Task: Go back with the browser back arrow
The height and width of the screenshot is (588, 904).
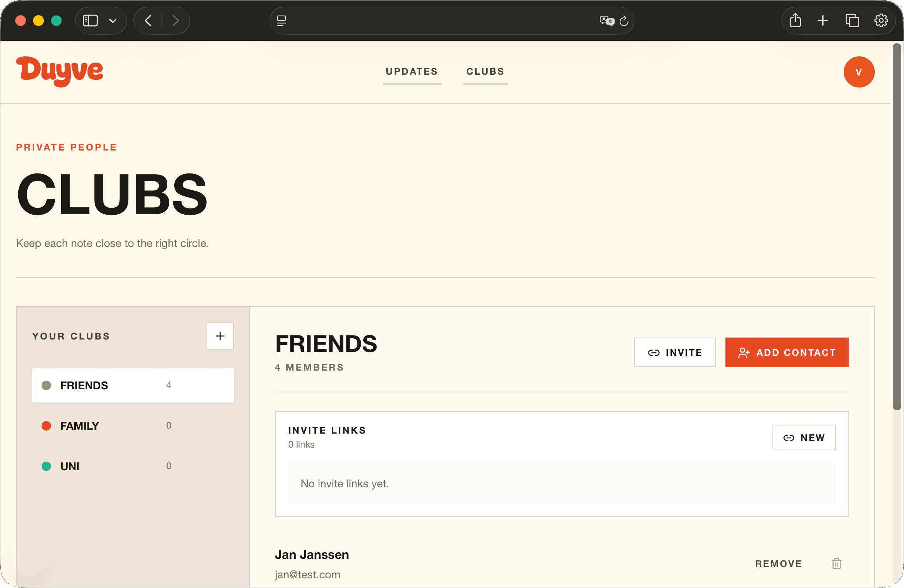Action: 148,21
